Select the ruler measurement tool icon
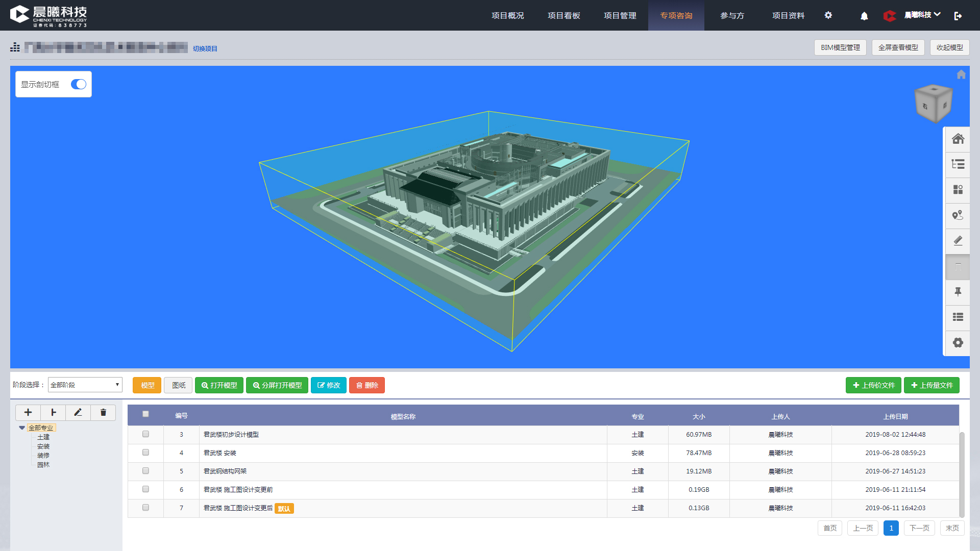The image size is (980, 551). point(958,241)
